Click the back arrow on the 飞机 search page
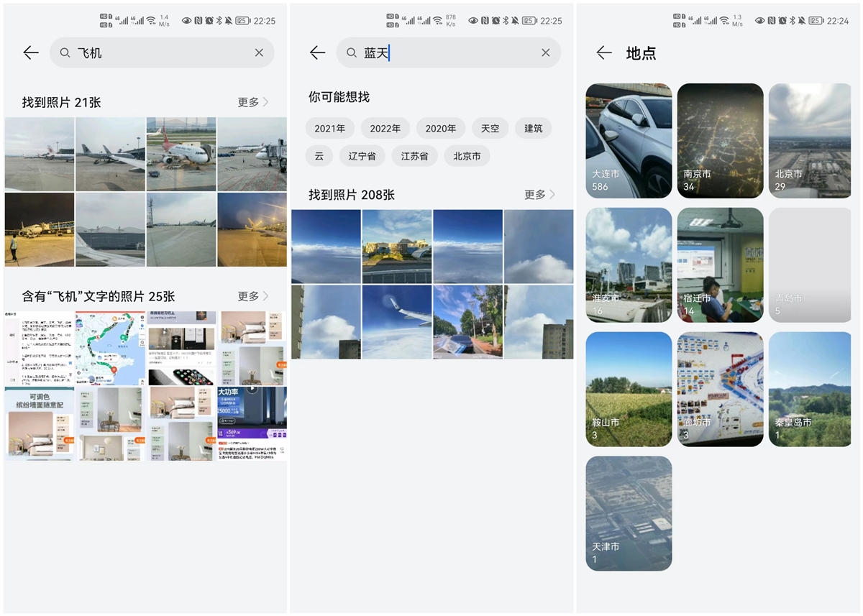 (30, 52)
